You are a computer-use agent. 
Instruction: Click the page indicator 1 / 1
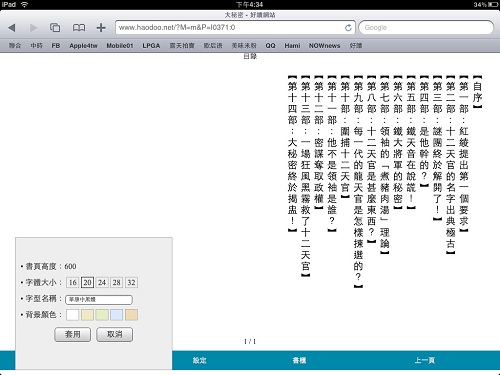click(x=250, y=341)
